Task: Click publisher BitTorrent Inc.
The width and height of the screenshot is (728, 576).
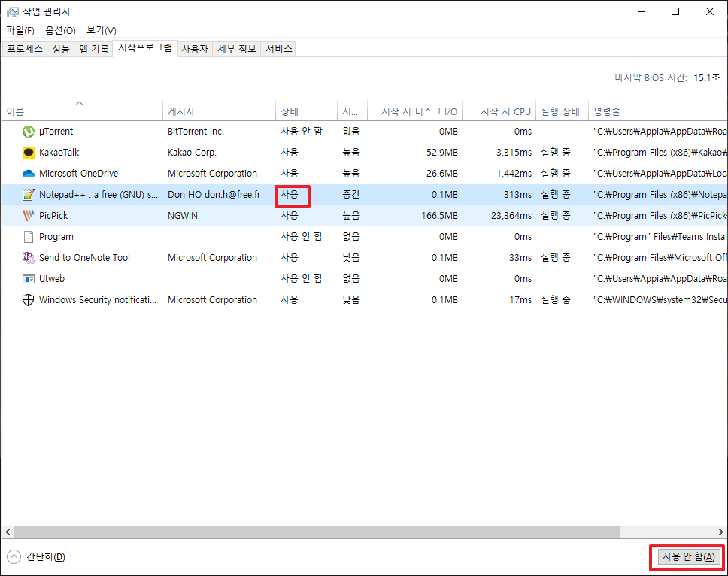Action: 196,132
